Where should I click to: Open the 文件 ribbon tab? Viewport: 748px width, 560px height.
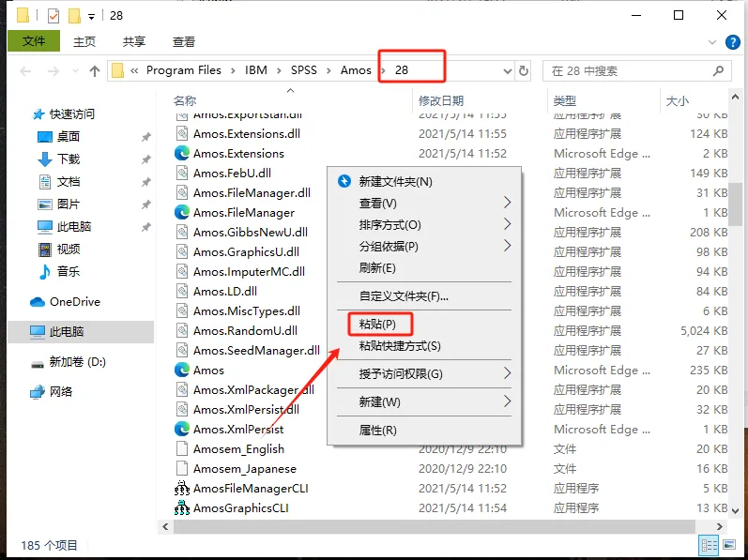34,41
